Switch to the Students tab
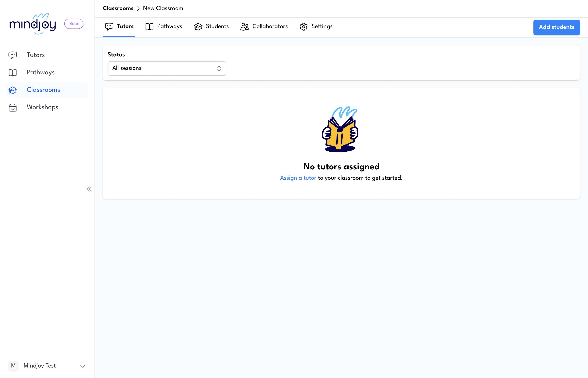 (211, 27)
